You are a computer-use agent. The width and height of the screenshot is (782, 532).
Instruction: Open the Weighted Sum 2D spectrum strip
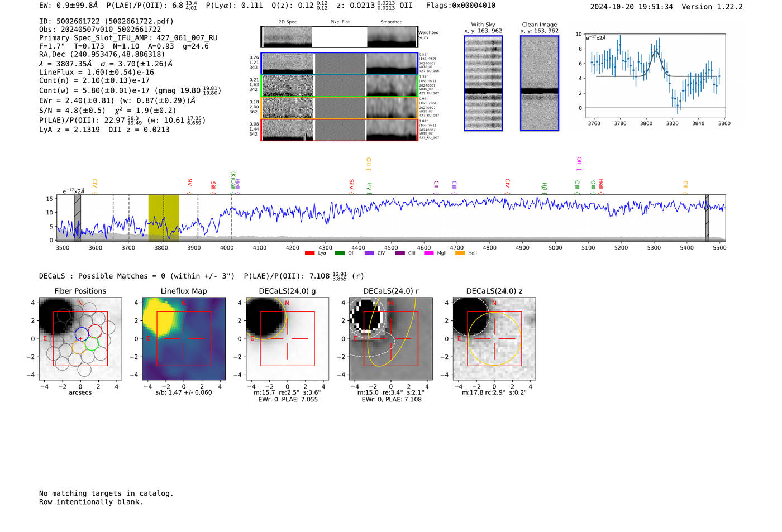(x=339, y=37)
